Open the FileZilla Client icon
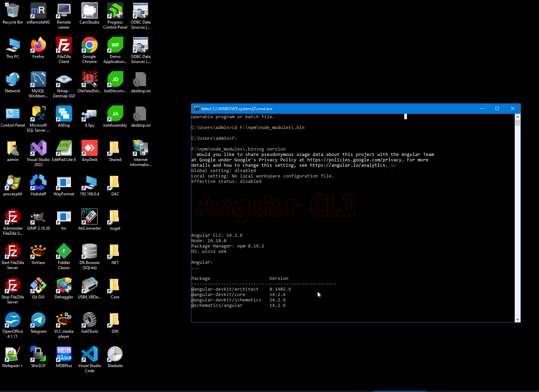Viewport: 539px width, 392px height. coord(64,50)
